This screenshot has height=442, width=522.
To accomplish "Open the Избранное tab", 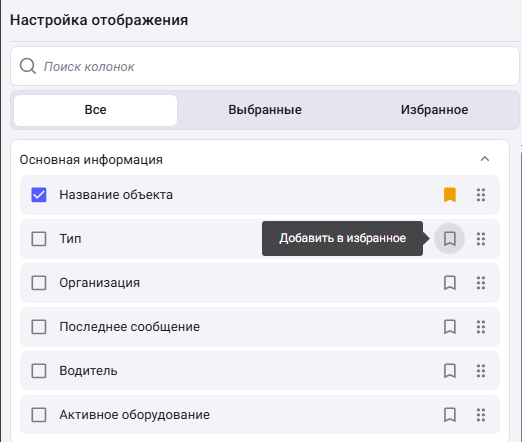I will pyautogui.click(x=434, y=110).
